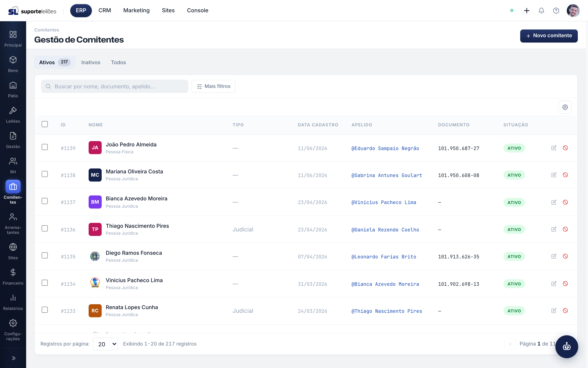Open @Leonardo Farias Brito link
The width and height of the screenshot is (588, 368).
pos(384,257)
